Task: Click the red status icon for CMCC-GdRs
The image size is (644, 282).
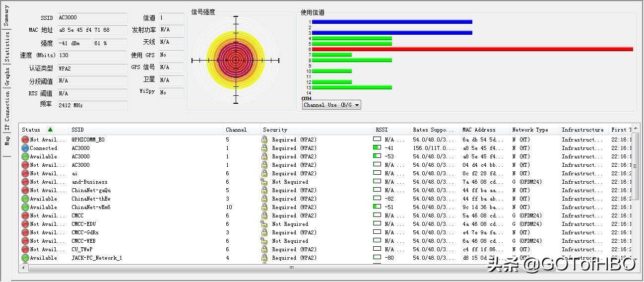Action: click(x=25, y=232)
